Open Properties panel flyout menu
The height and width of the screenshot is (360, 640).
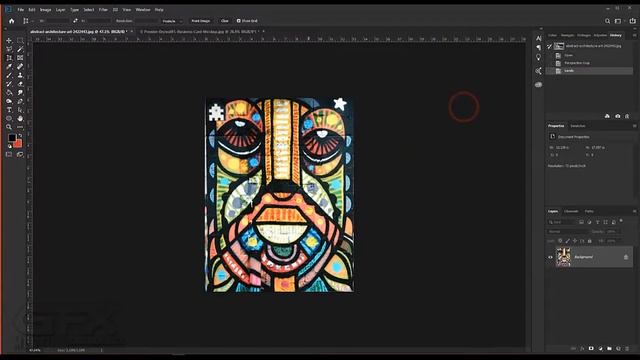click(634, 126)
